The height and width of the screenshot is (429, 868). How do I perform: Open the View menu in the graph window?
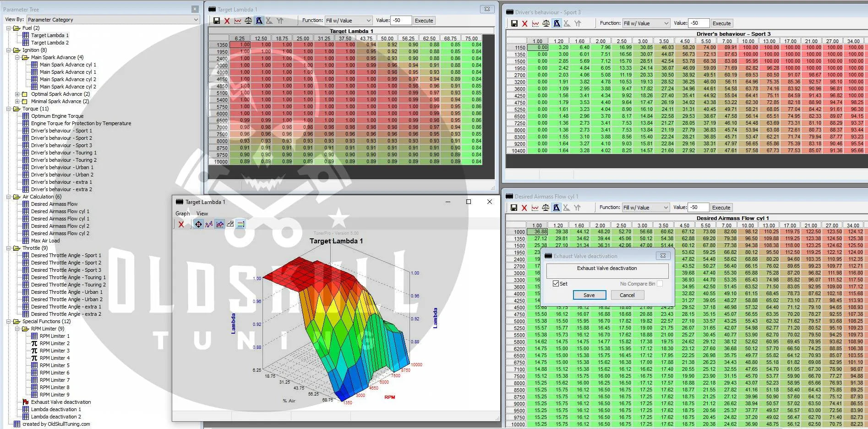(202, 214)
